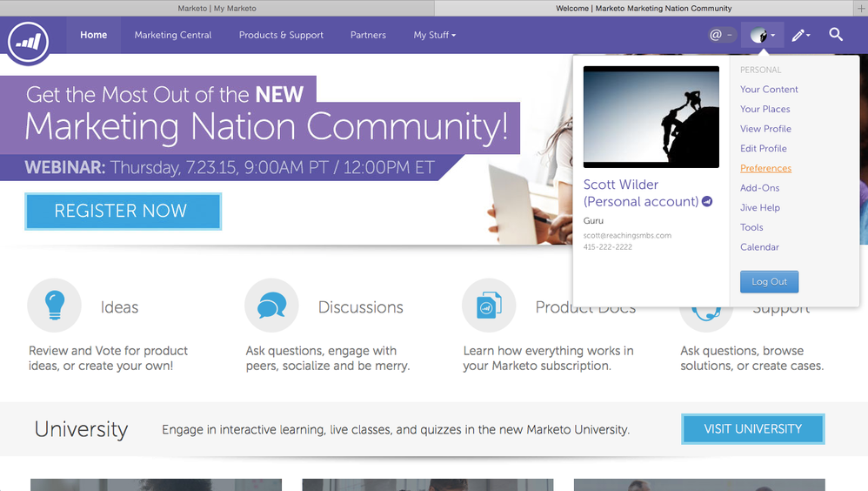
Task: Click "Review and Vote for product ideas" text
Action: 108,358
